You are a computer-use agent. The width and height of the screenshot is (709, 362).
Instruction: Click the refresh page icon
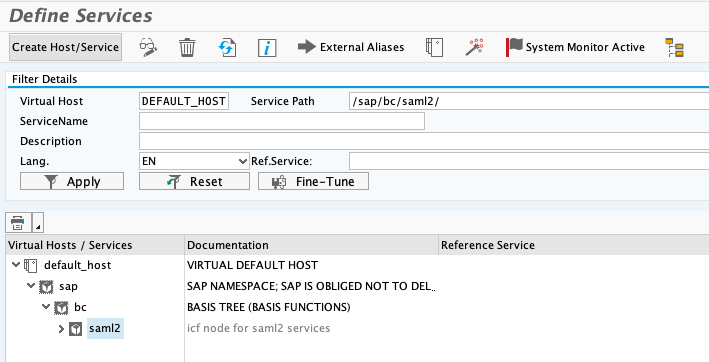click(227, 47)
